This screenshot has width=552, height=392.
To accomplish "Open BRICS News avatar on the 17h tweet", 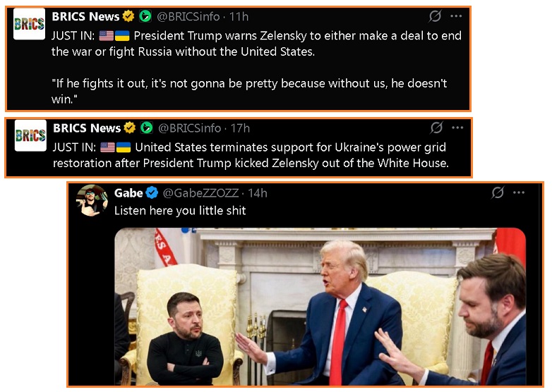I will [30, 135].
